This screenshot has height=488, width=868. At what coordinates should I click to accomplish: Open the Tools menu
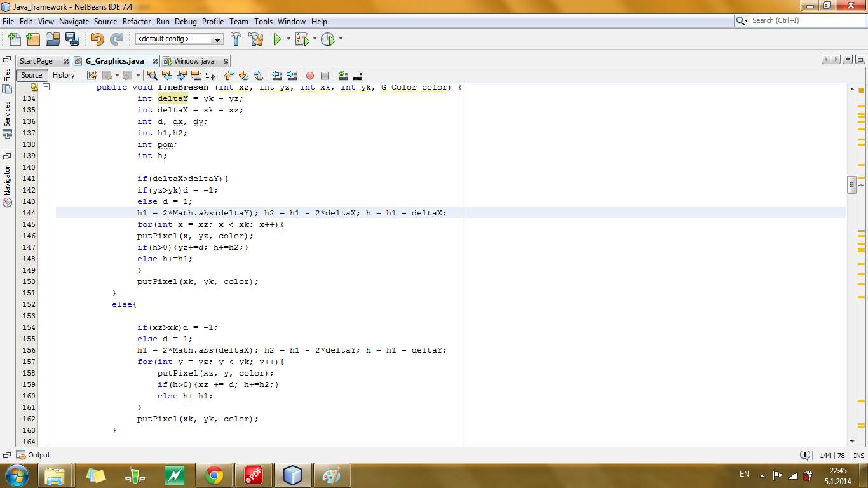(x=263, y=21)
